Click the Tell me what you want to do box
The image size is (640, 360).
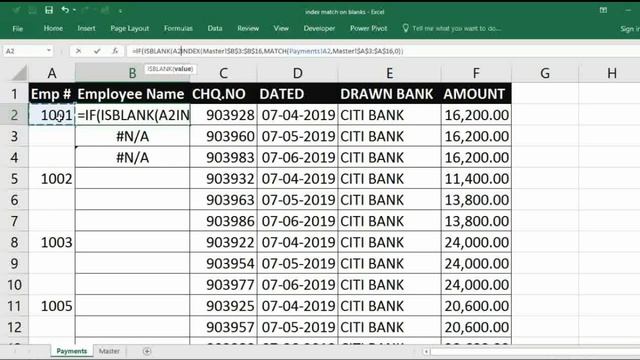click(452, 29)
